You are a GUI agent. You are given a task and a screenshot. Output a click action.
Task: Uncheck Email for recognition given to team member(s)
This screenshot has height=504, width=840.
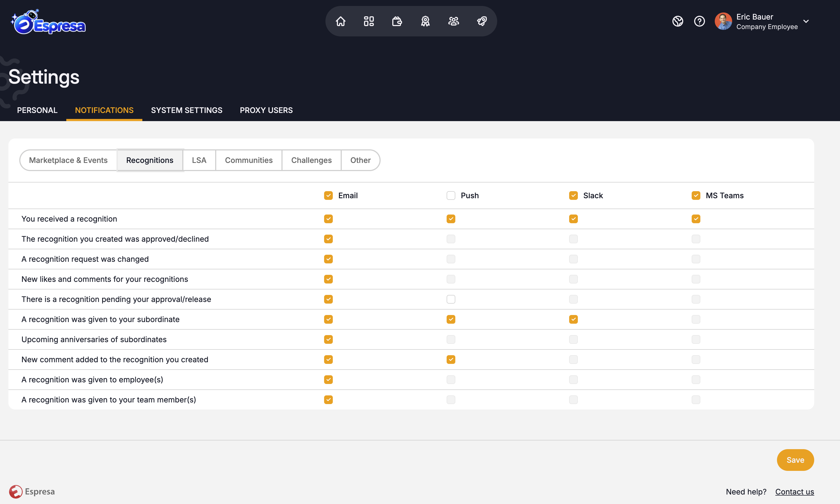pos(328,400)
